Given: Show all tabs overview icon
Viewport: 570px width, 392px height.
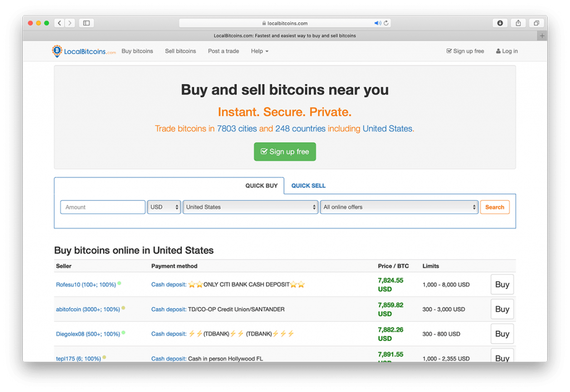Looking at the screenshot, I should pos(536,23).
